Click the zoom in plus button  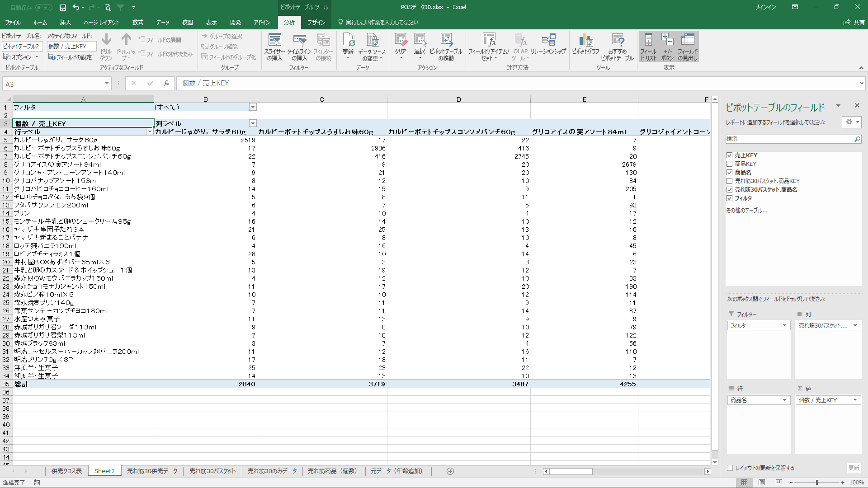(843, 483)
